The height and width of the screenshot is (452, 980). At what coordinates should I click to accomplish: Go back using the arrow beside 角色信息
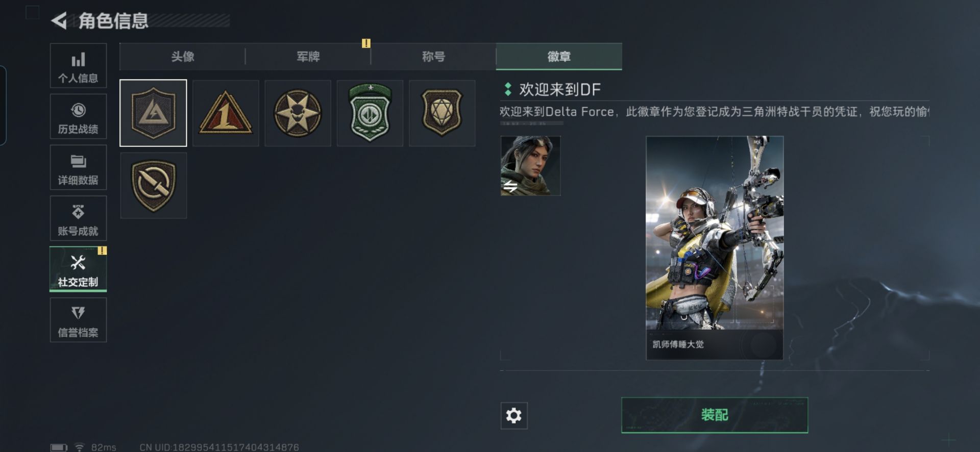click(59, 21)
